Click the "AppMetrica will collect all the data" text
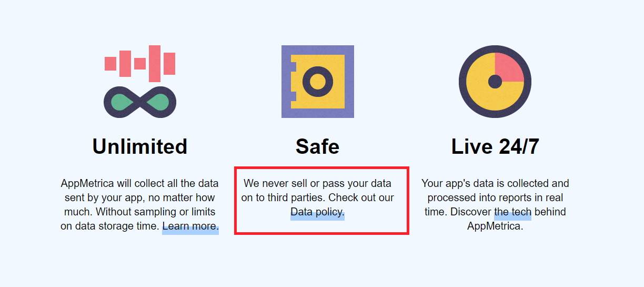644x287 pixels. [x=140, y=184]
